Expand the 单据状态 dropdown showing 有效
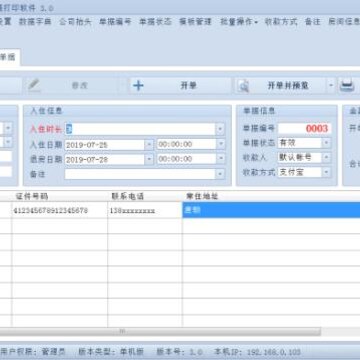The image size is (360, 360). pyautogui.click(x=326, y=143)
